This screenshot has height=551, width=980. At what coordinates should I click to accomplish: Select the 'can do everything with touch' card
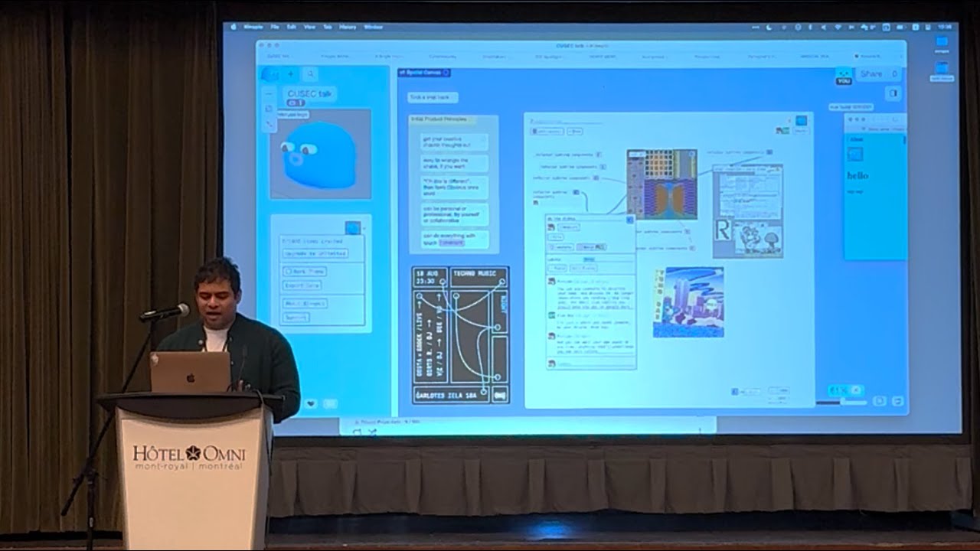(454, 240)
